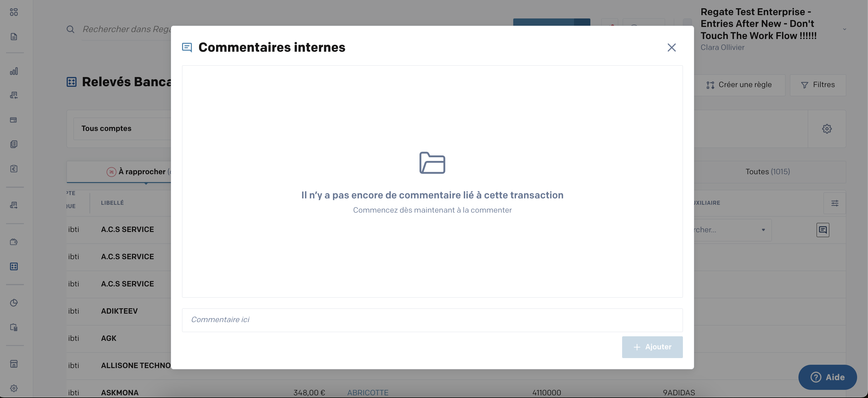The height and width of the screenshot is (398, 868).
Task: Expand the company selector chevron
Action: pyautogui.click(x=844, y=29)
